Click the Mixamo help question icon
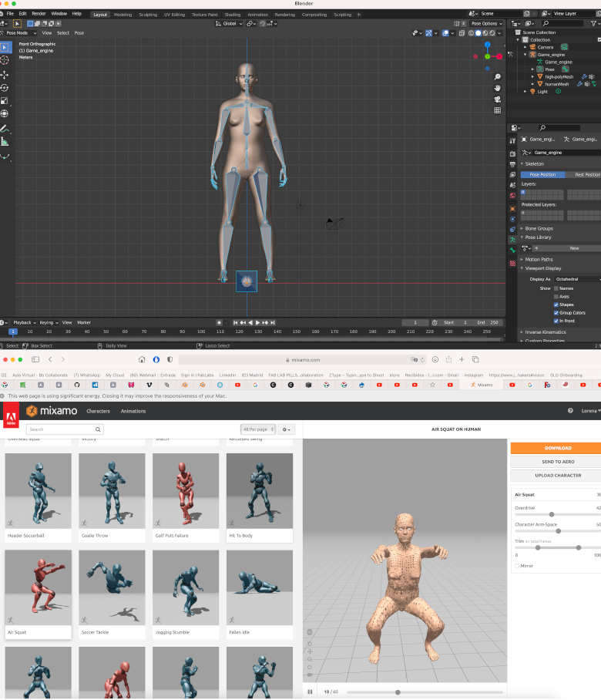This screenshot has height=700, width=601. (570, 411)
